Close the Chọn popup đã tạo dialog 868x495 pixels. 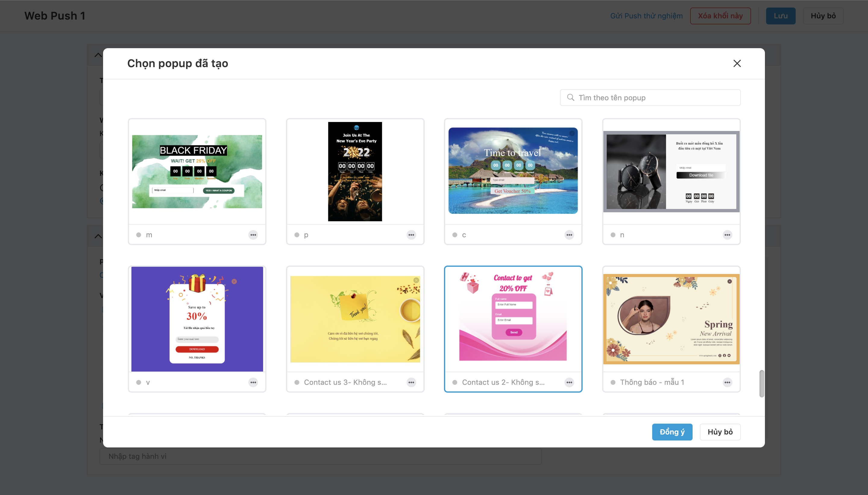pos(737,64)
